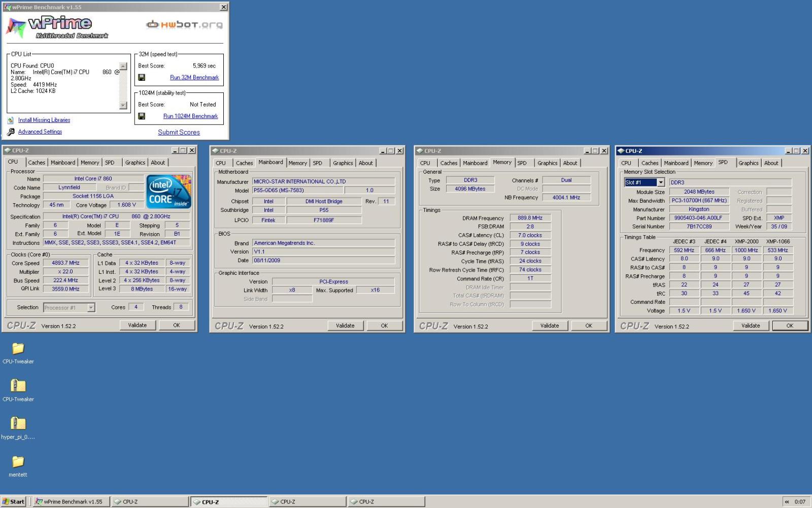This screenshot has height=508, width=812.
Task: Click the Part Number 9905403-046.A00LF field
Action: pyautogui.click(x=699, y=218)
